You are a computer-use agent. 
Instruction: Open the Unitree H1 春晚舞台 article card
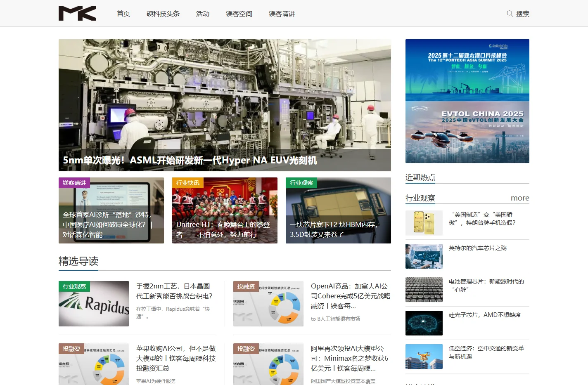click(225, 210)
